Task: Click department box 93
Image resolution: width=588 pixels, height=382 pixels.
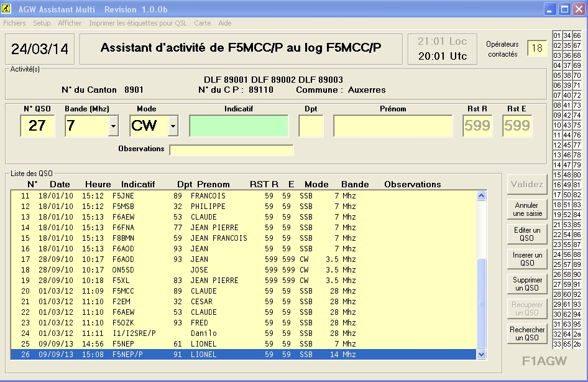Action: [577, 304]
